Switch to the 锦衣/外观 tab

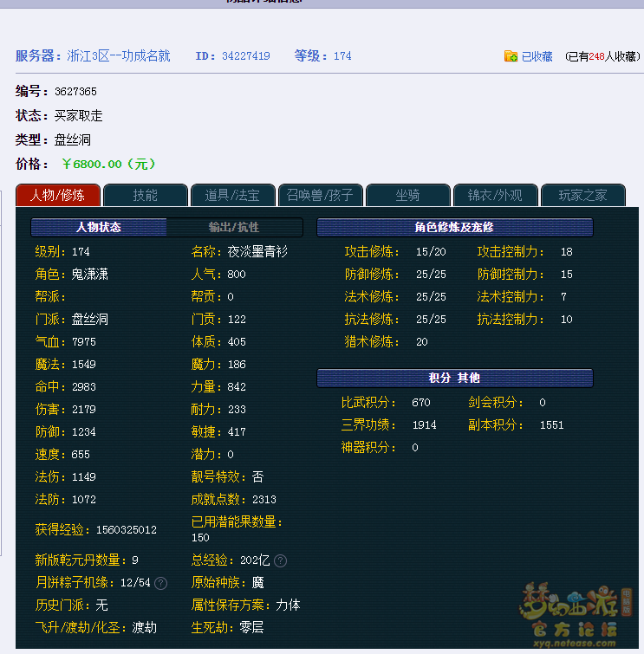pyautogui.click(x=495, y=195)
